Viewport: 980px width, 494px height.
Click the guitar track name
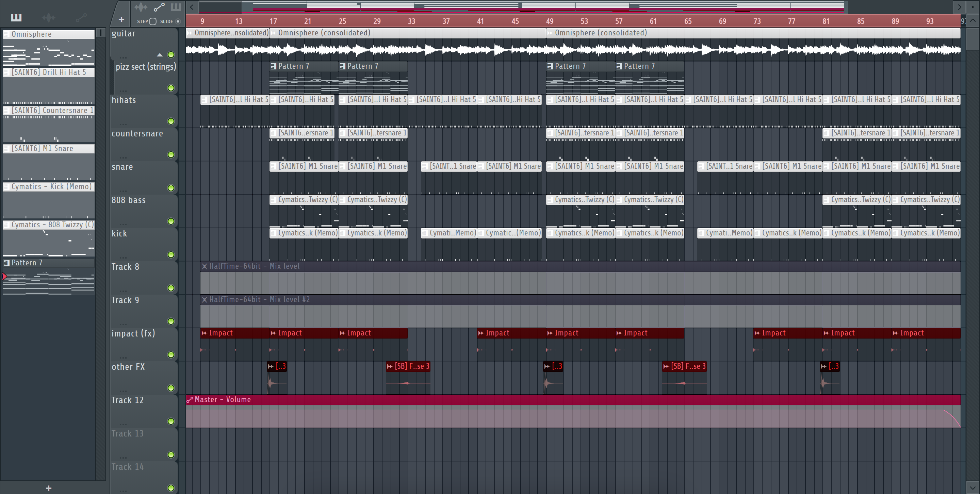click(123, 33)
